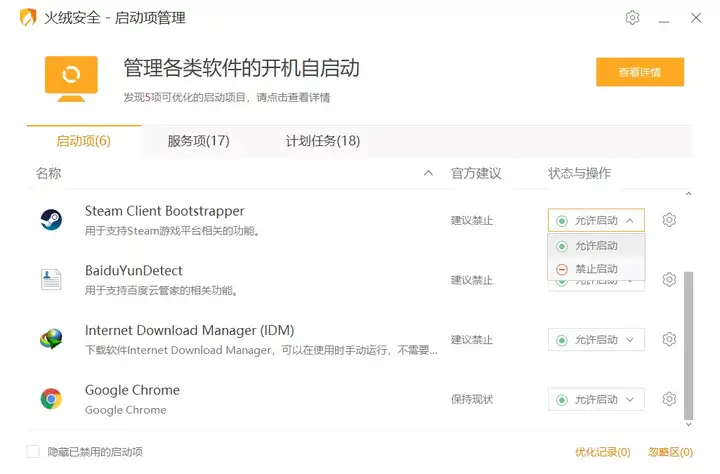The image size is (720, 474).
Task: Click 状态与操作 column header
Action: click(x=579, y=173)
